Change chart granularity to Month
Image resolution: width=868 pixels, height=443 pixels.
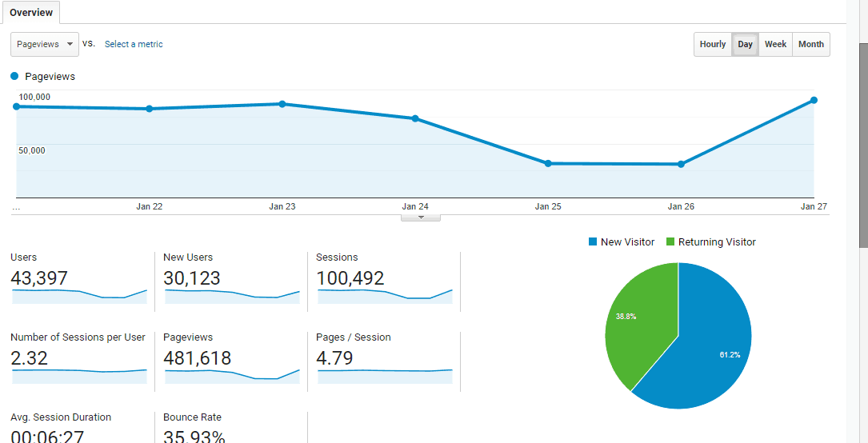(810, 45)
